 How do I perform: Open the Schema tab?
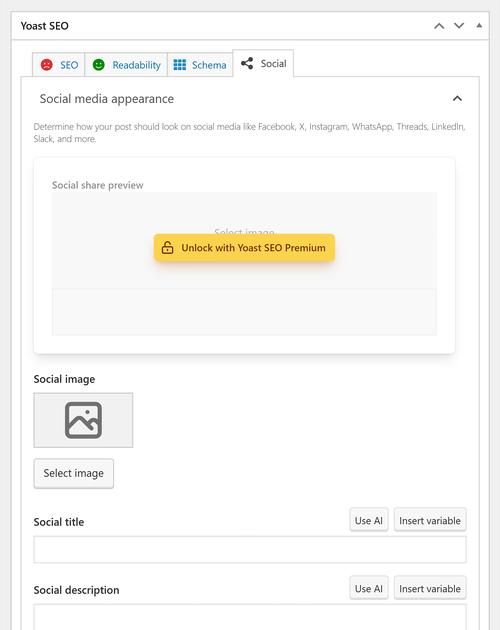pos(200,65)
